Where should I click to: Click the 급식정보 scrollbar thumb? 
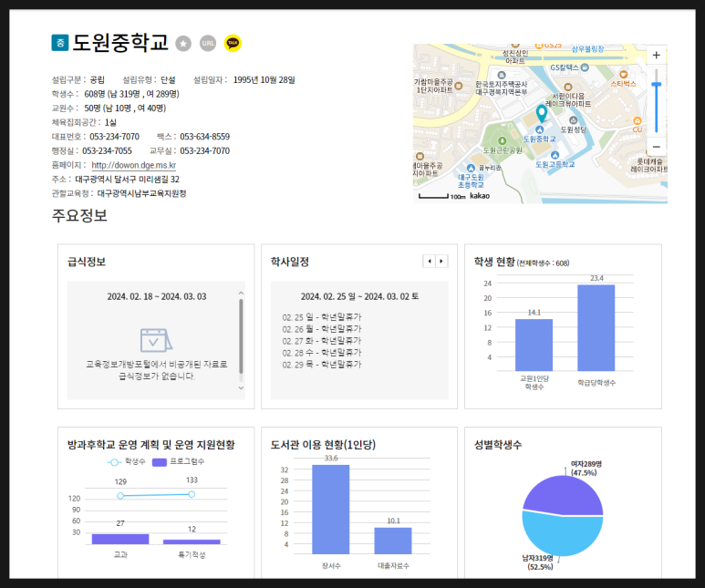tap(241, 336)
